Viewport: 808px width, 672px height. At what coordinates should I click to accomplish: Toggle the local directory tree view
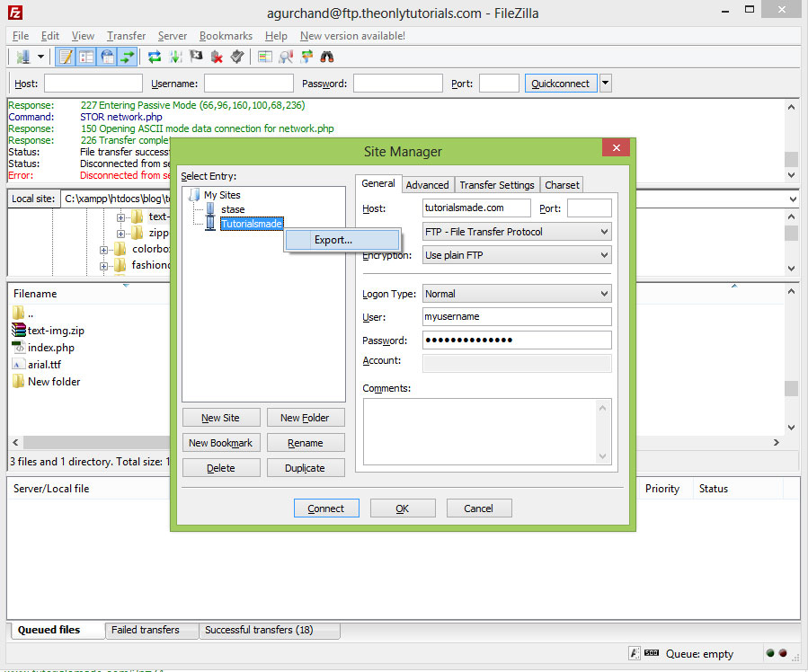(x=86, y=56)
